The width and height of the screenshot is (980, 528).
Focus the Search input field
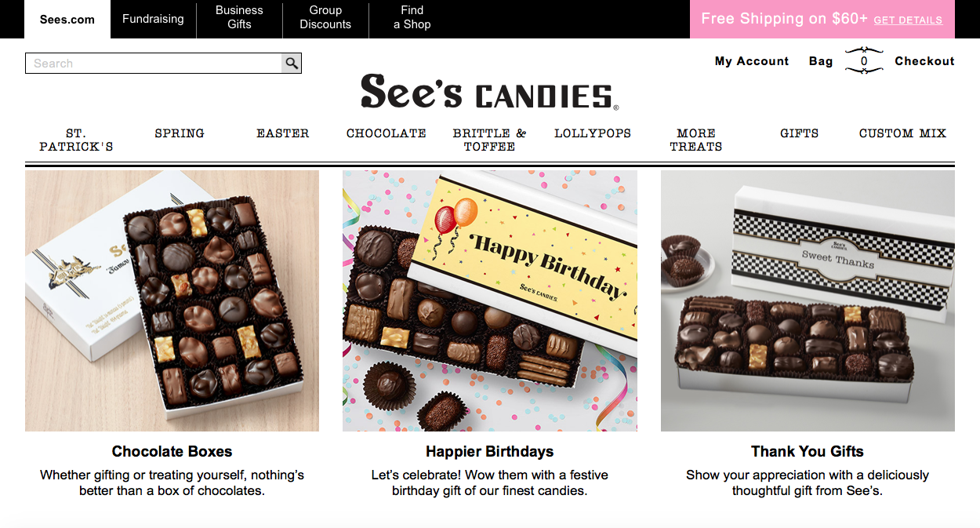pyautogui.click(x=154, y=64)
